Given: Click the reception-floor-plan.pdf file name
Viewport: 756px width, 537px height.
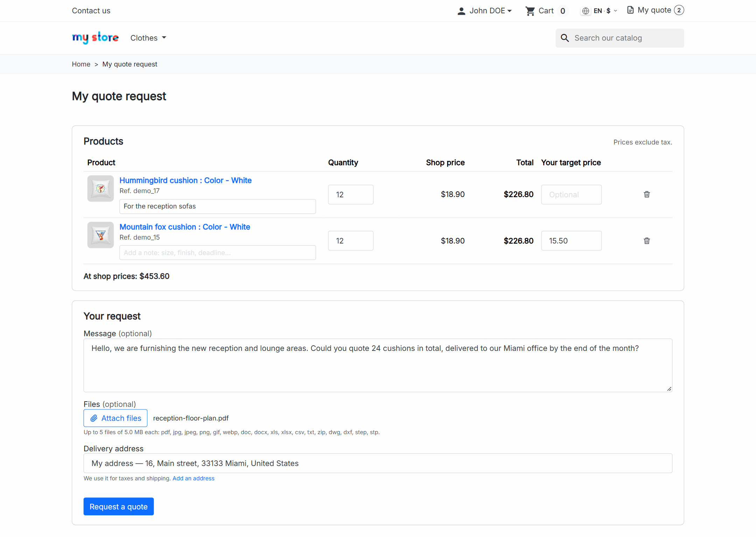Looking at the screenshot, I should [x=191, y=418].
